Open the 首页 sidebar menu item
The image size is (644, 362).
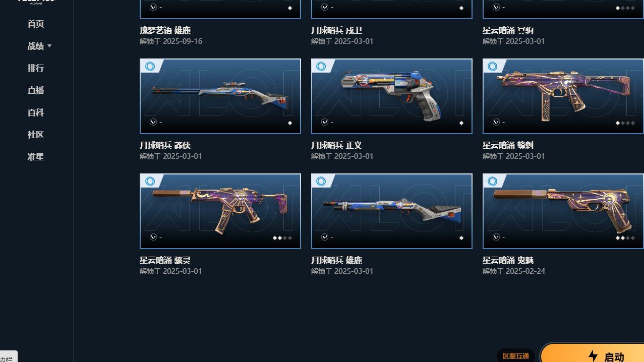tap(36, 24)
